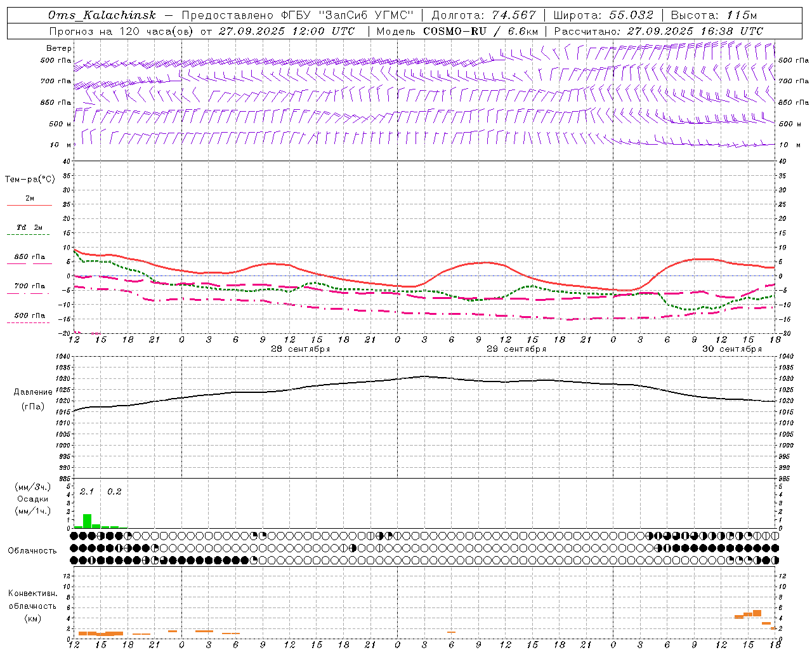Click the Oms_Kalachinsk station title
The height and width of the screenshot is (650, 812).
[x=101, y=15]
